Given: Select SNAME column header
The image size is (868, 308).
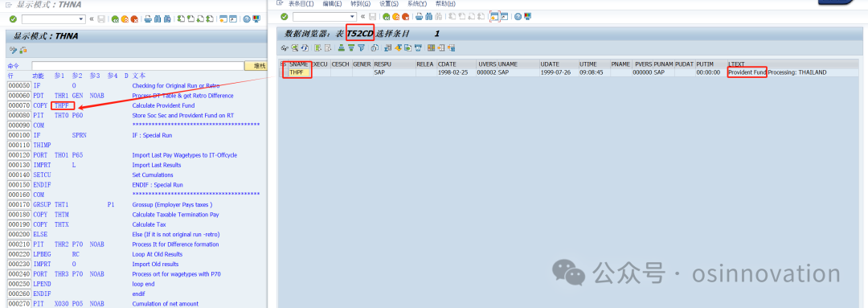Looking at the screenshot, I should [x=299, y=64].
